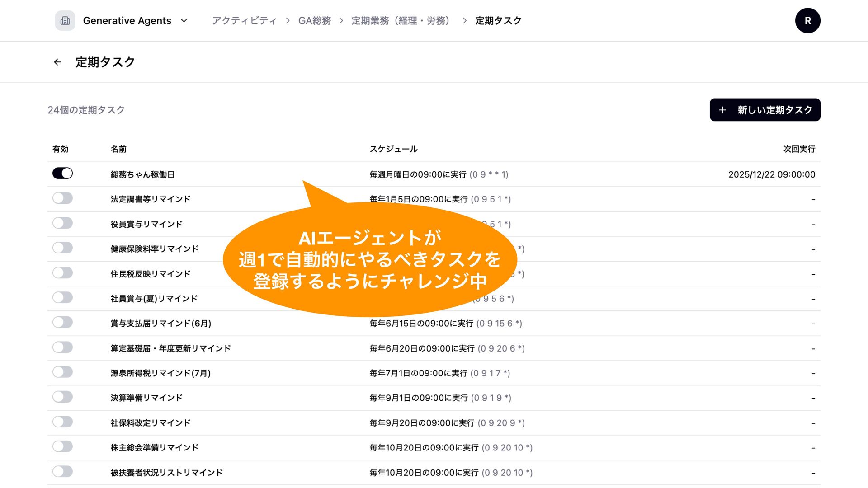Click the 名前 column header
The height and width of the screenshot is (488, 868).
(x=118, y=149)
